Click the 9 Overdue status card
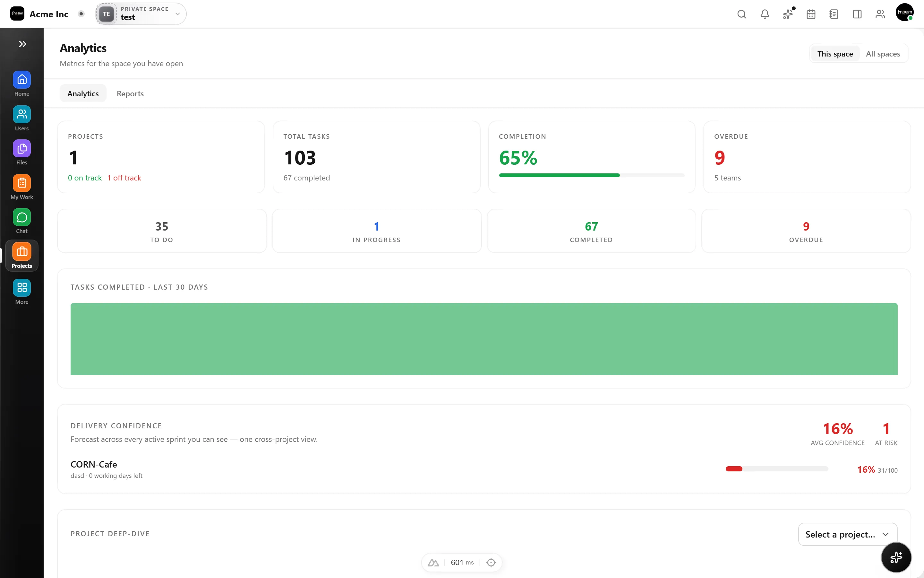The height and width of the screenshot is (578, 924). (x=806, y=231)
